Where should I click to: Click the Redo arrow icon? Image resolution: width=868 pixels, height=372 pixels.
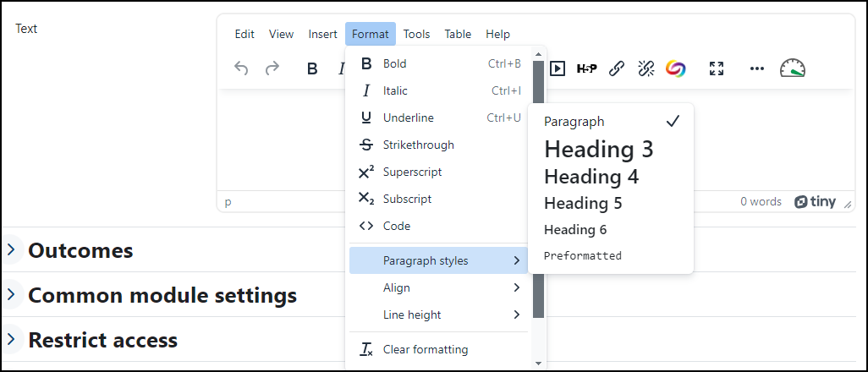pyautogui.click(x=272, y=68)
